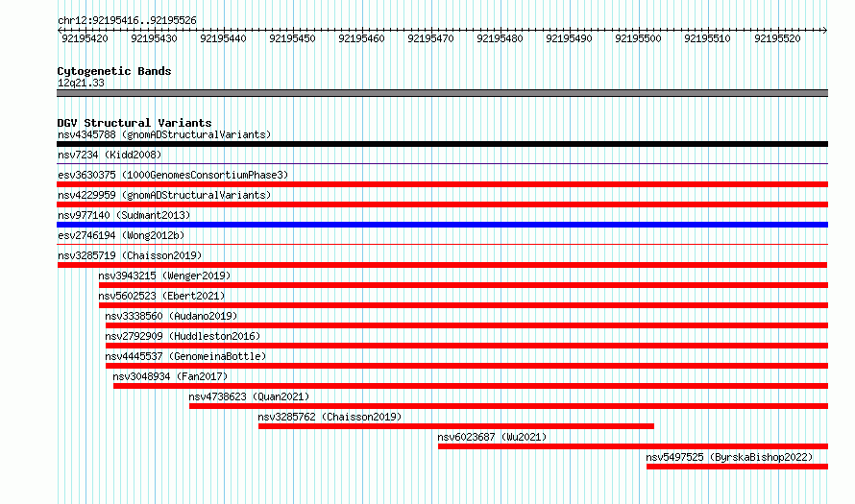The image size is (855, 504).
Task: Open nsv5497525 (ByrskaBishop2022) label
Action: click(729, 457)
